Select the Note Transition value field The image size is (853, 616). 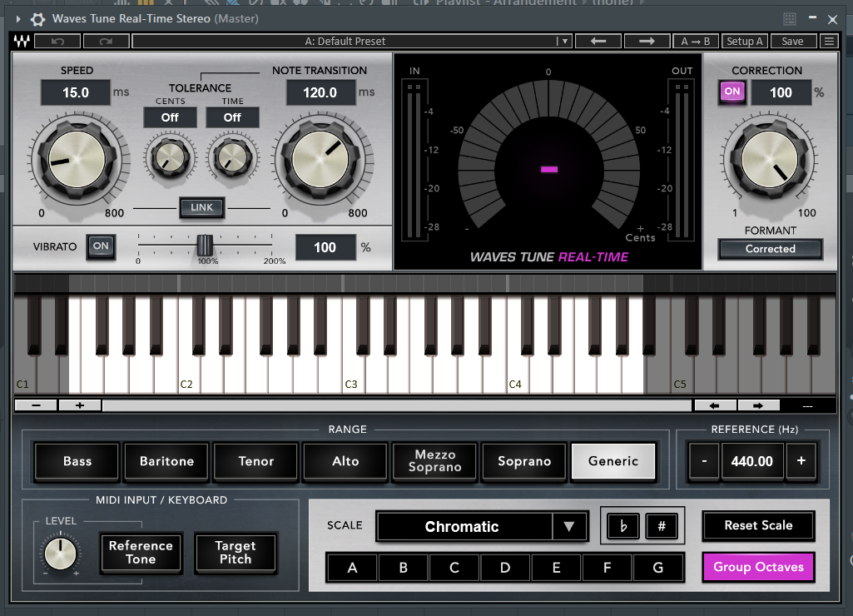point(320,92)
